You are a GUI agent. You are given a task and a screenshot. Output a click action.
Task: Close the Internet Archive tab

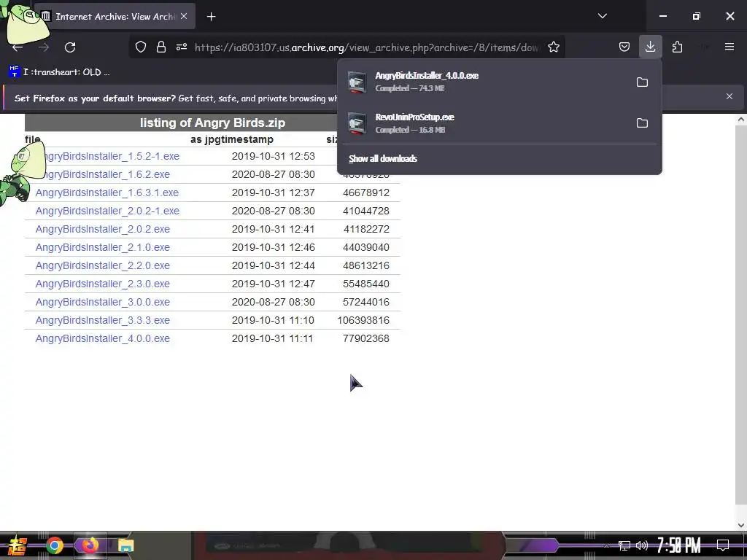coord(184,16)
